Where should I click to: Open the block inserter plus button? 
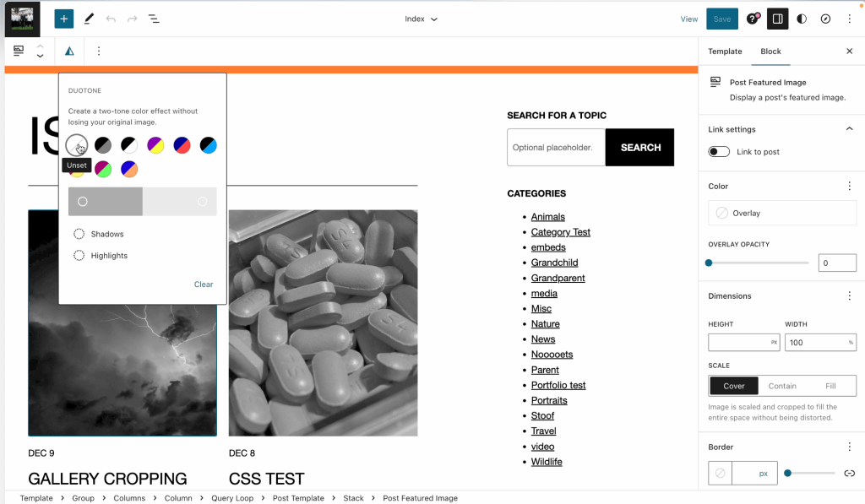click(x=64, y=19)
